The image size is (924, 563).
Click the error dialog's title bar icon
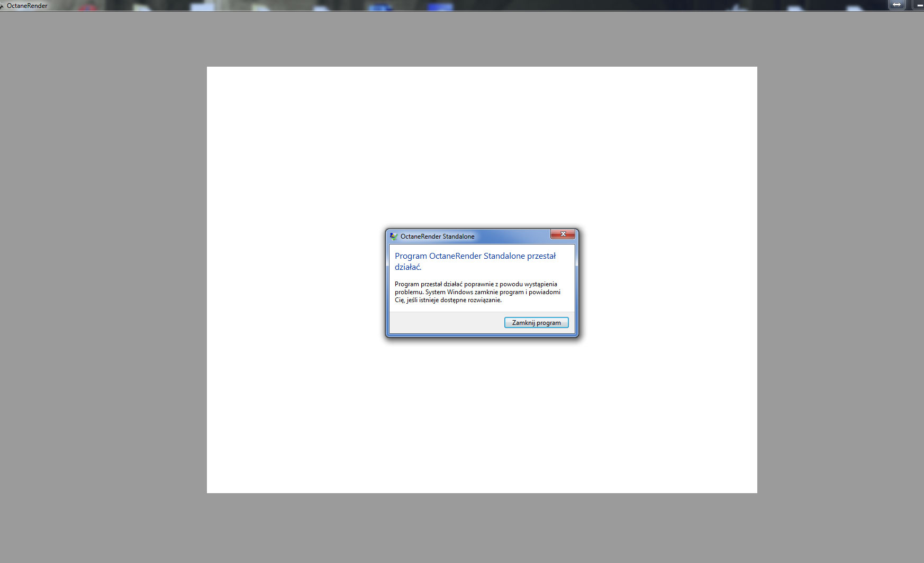click(393, 237)
